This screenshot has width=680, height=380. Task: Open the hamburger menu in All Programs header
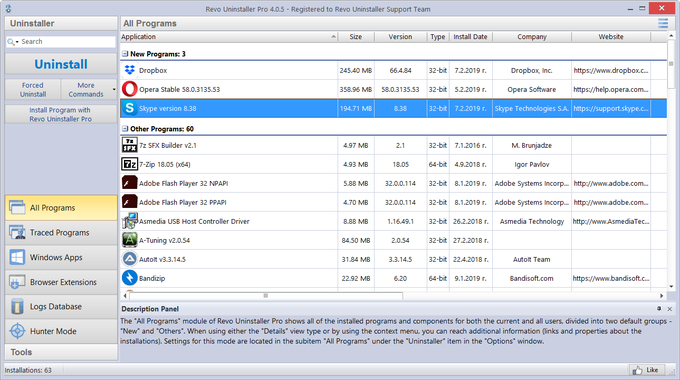click(663, 23)
